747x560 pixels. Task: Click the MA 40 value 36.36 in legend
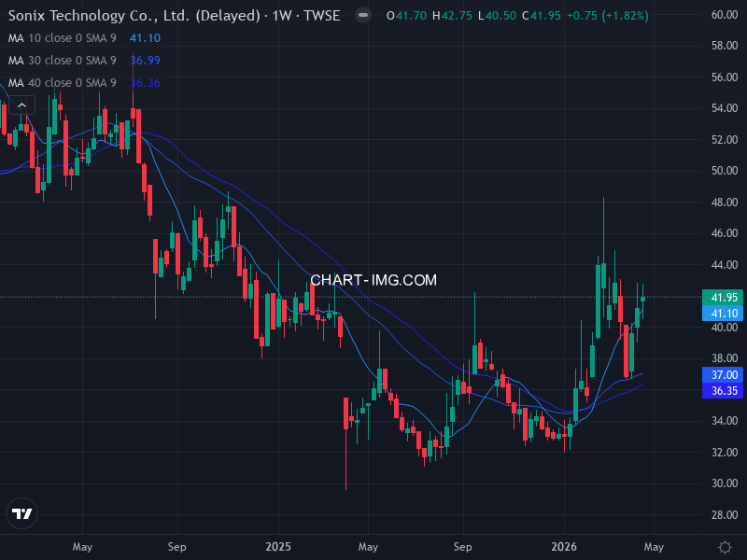(x=145, y=83)
